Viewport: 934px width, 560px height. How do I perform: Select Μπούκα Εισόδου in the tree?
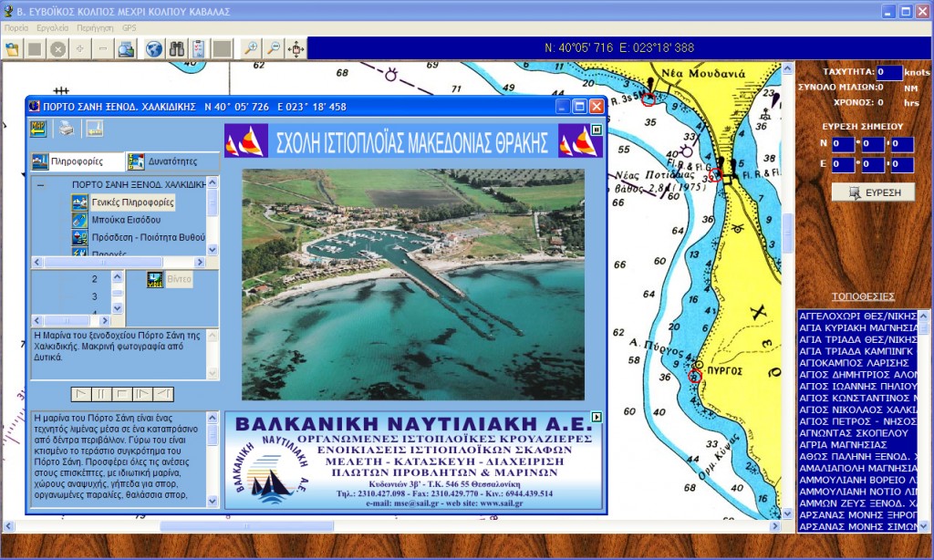(126, 220)
